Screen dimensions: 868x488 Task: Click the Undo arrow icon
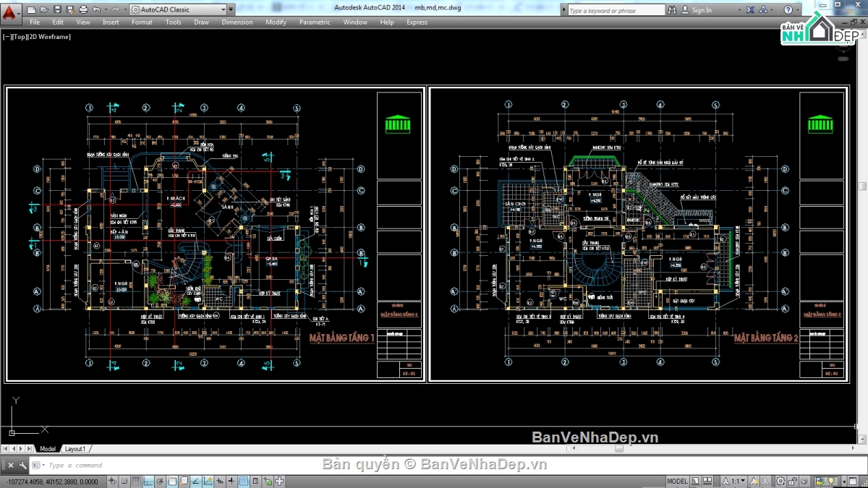pos(97,9)
